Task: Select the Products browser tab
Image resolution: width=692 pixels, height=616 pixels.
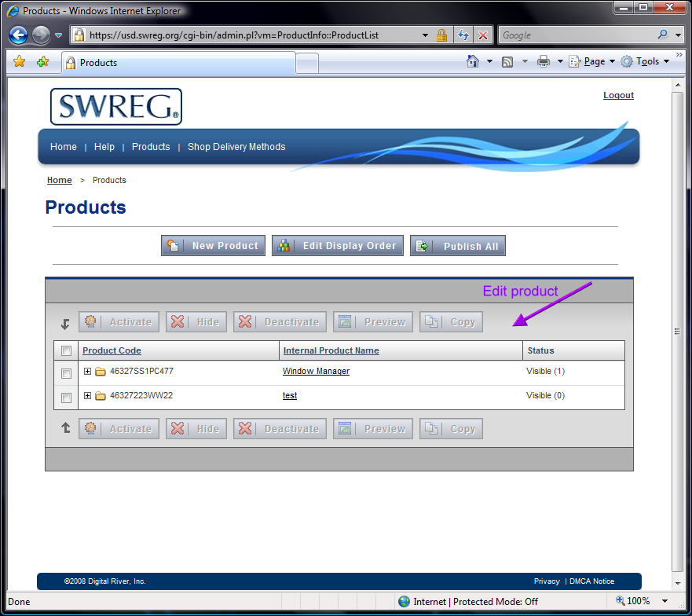Action: tap(178, 63)
